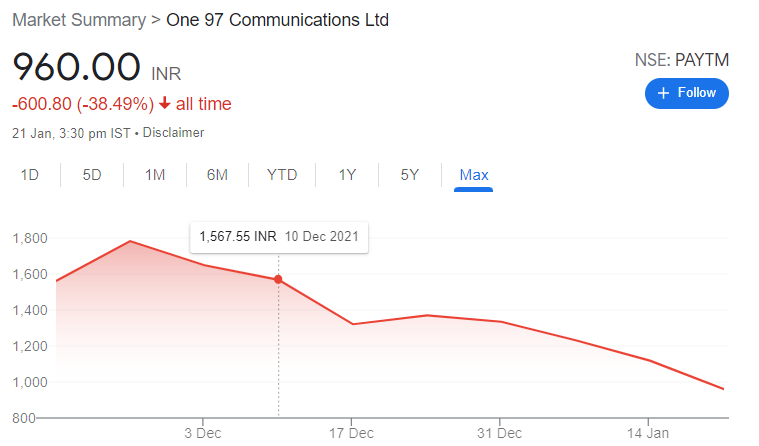Click the red data point on chart
759x446 pixels.
(x=278, y=279)
